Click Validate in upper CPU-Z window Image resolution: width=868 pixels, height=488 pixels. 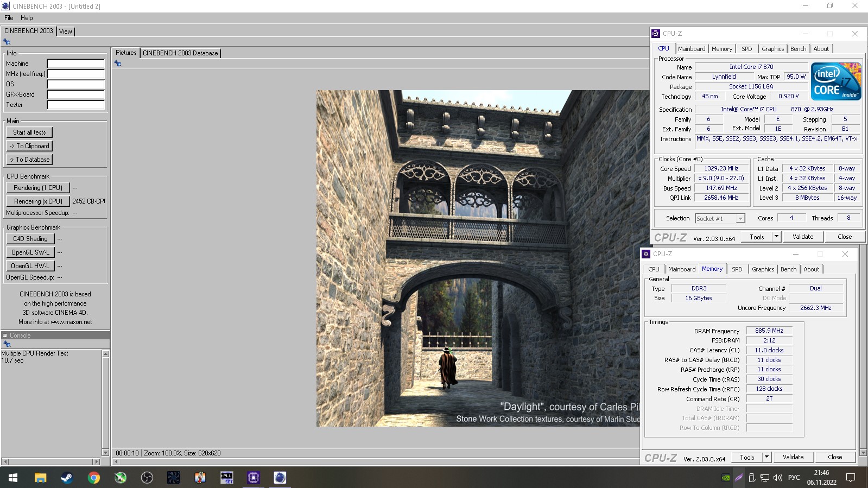point(803,237)
